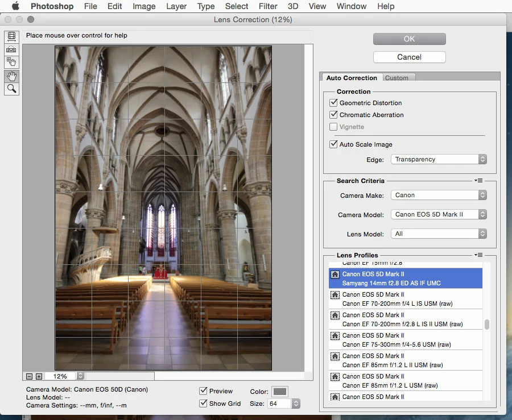The height and width of the screenshot is (420, 512).
Task: Toggle the Vignette checkbox
Action: click(x=333, y=127)
